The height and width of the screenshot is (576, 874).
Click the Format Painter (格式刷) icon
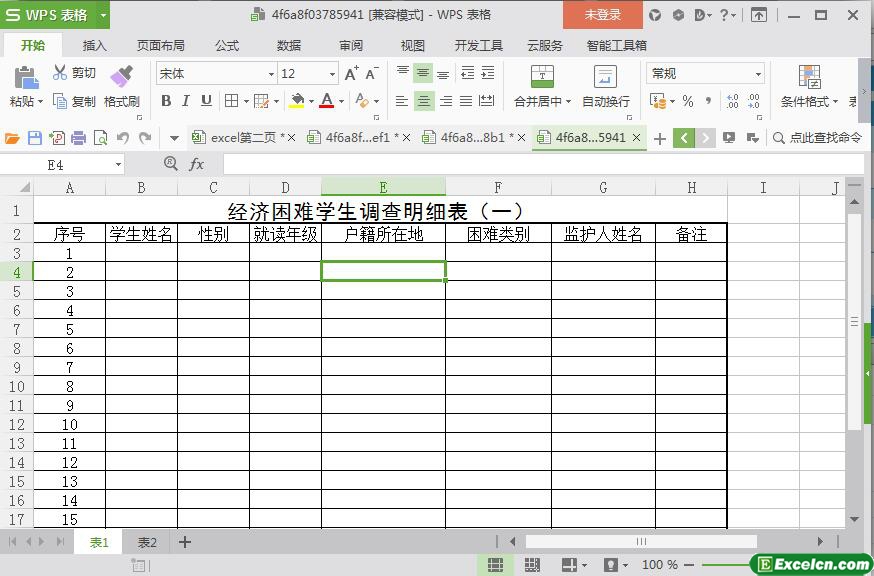121,76
